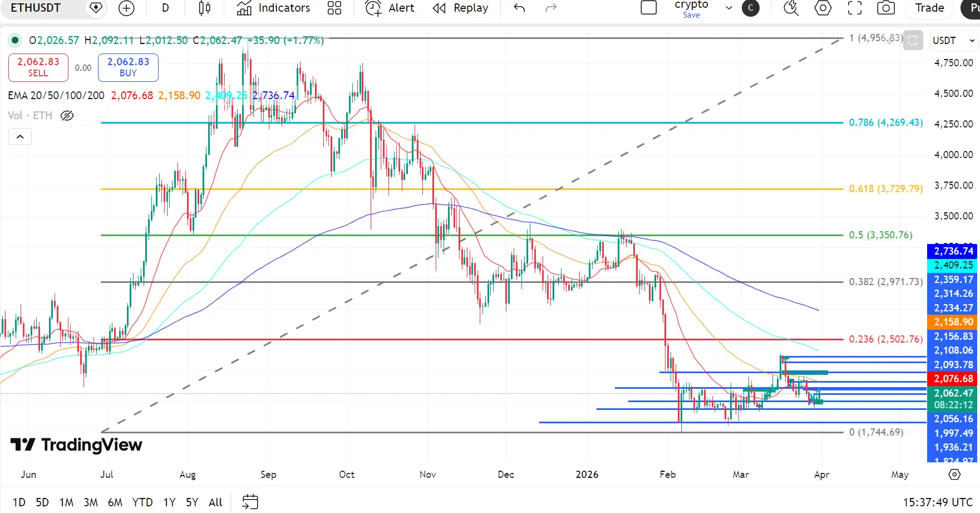980x513 pixels.
Task: Click the red 2,076.68 price axis tag
Action: 952,379
